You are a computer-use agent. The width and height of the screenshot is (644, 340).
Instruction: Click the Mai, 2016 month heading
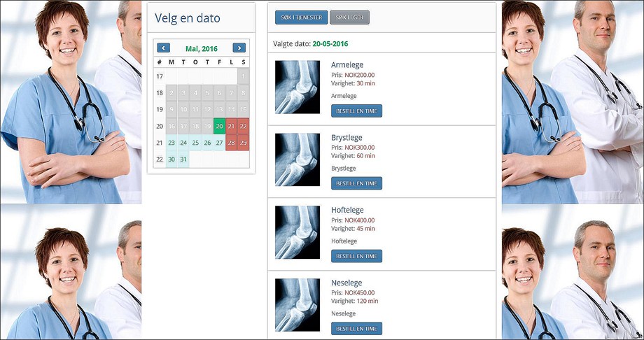(201, 48)
